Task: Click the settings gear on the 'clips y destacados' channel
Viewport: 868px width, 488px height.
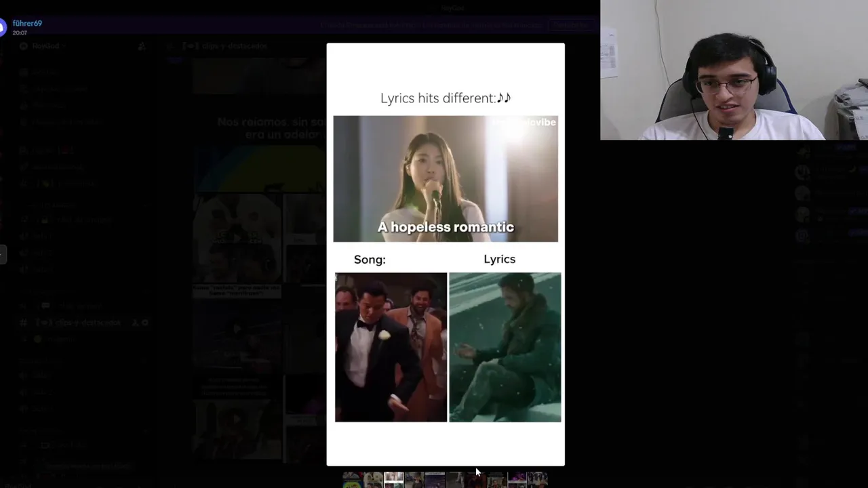Action: tap(144, 323)
